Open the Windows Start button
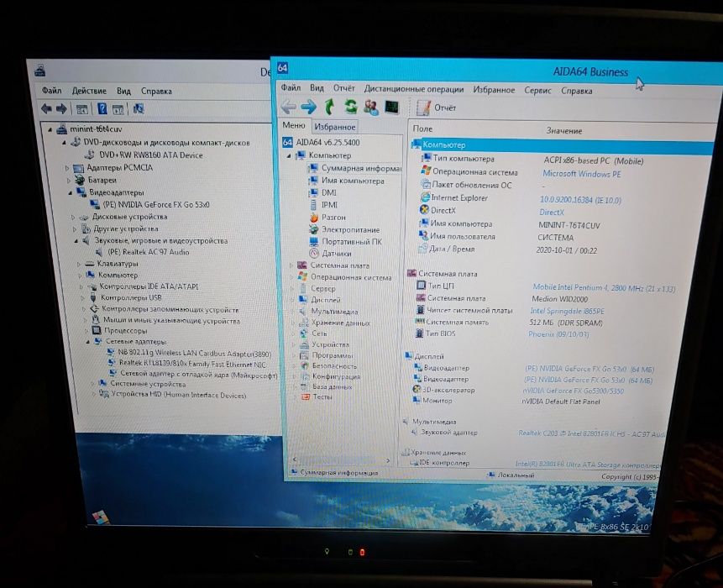The height and width of the screenshot is (588, 723). (101, 517)
